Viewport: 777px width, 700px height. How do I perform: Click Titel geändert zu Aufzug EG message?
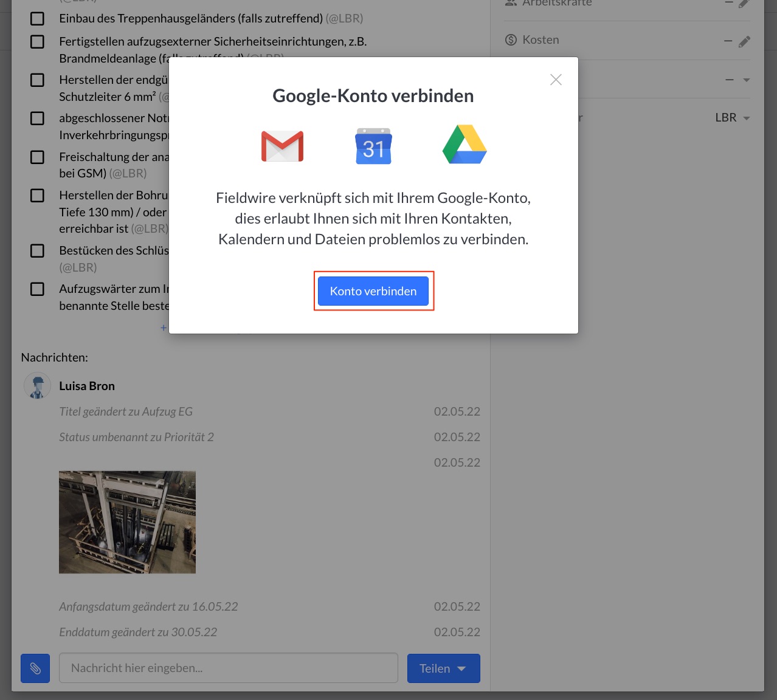coord(126,411)
